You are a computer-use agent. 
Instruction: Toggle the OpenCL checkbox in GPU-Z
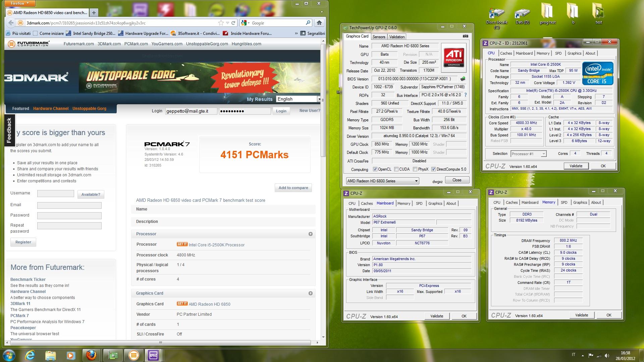point(375,169)
